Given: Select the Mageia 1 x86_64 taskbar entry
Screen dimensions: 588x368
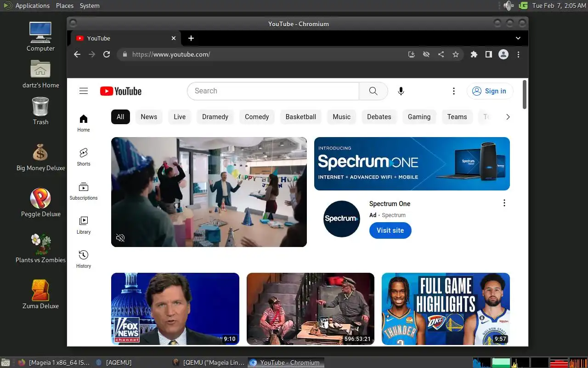Looking at the screenshot, I should click(54, 362).
